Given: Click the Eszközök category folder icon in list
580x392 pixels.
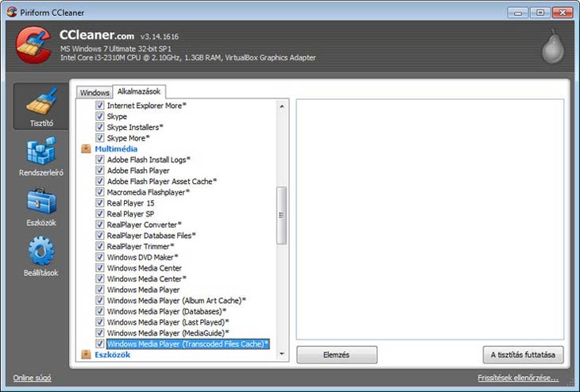Looking at the screenshot, I should [86, 355].
